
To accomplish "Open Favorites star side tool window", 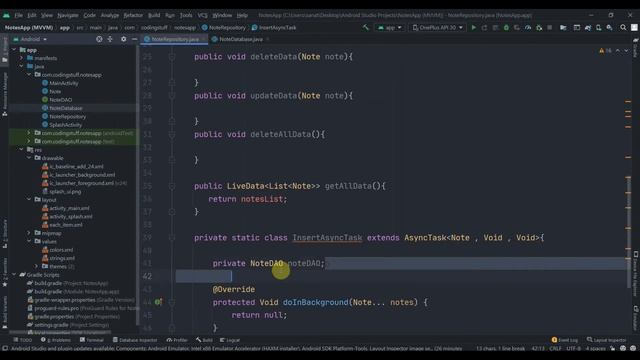I will [x=4, y=271].
